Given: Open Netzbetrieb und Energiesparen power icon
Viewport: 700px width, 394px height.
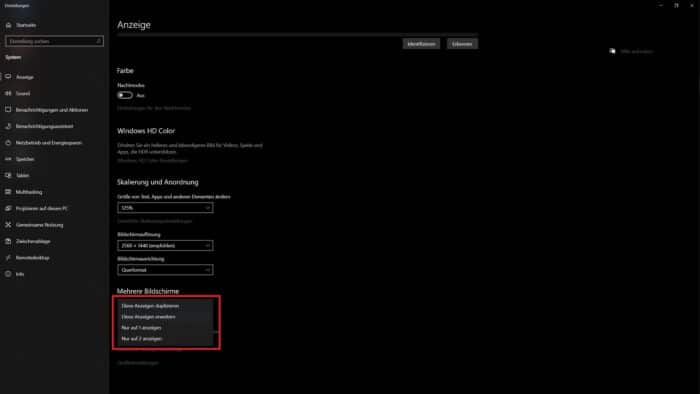Looking at the screenshot, I should click(x=8, y=143).
